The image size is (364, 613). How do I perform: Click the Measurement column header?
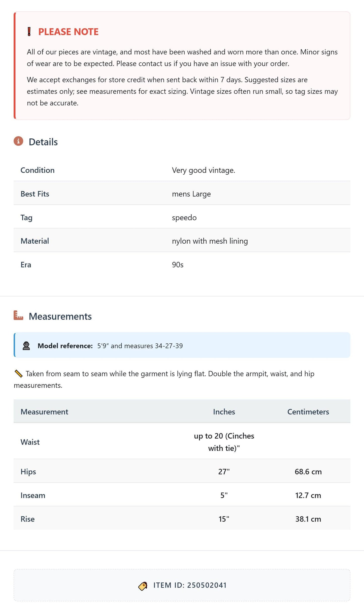pos(44,412)
